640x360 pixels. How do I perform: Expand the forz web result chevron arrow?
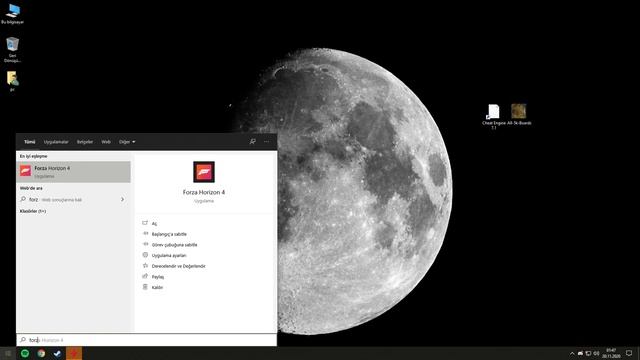(x=122, y=200)
